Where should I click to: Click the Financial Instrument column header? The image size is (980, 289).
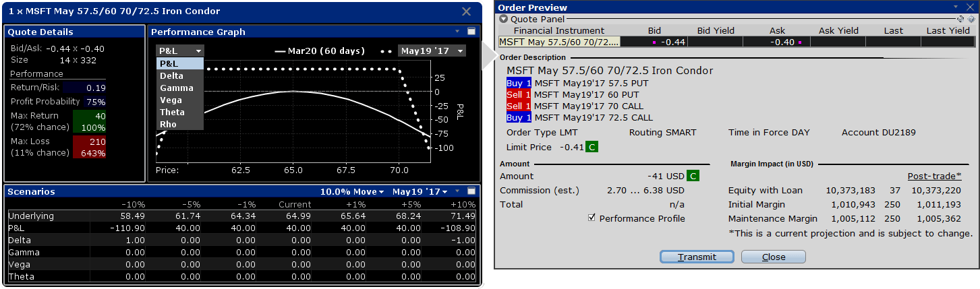[x=559, y=30]
